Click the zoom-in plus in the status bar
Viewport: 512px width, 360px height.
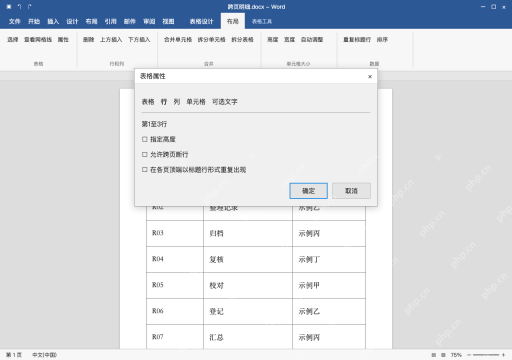(503, 355)
